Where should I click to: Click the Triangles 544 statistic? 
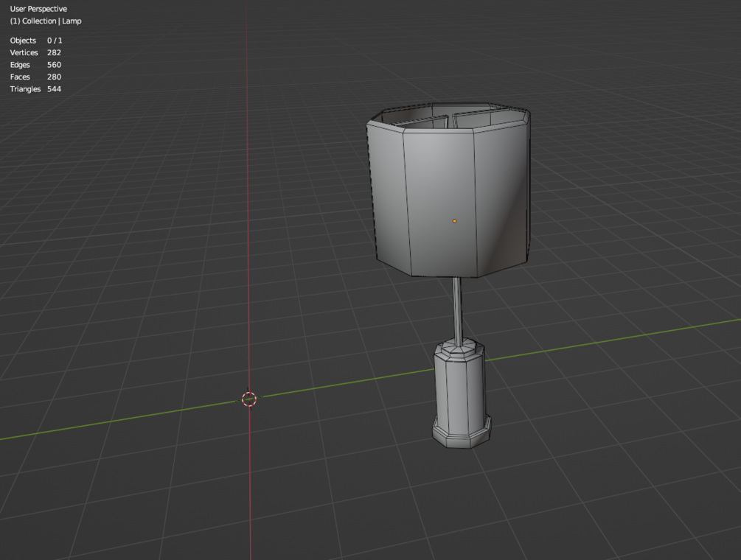[35, 89]
